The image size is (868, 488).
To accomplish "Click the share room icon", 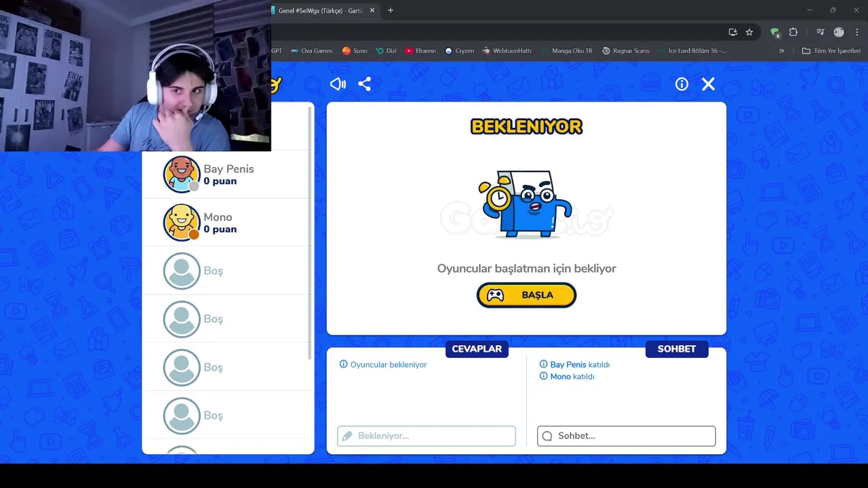I will click(x=364, y=84).
